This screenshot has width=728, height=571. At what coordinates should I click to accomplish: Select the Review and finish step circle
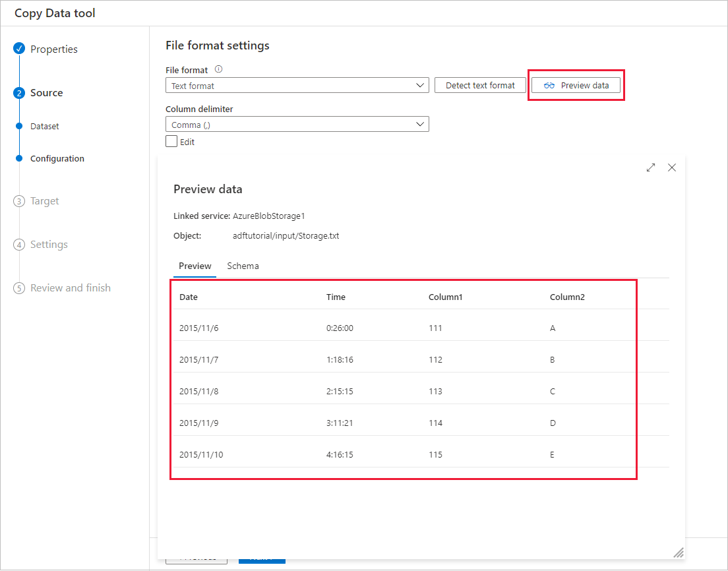19,288
